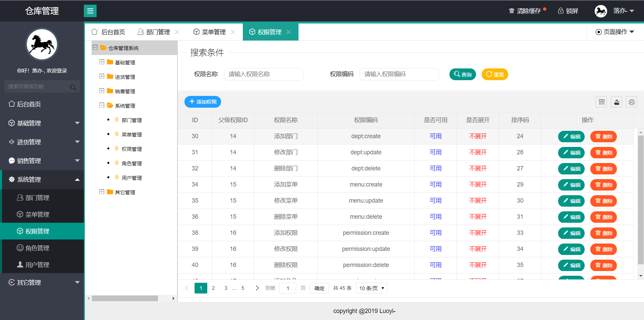Image resolution: width=644 pixels, height=320 pixels.
Task: Click the large horse profile picture in sidebar
Action: [42, 44]
